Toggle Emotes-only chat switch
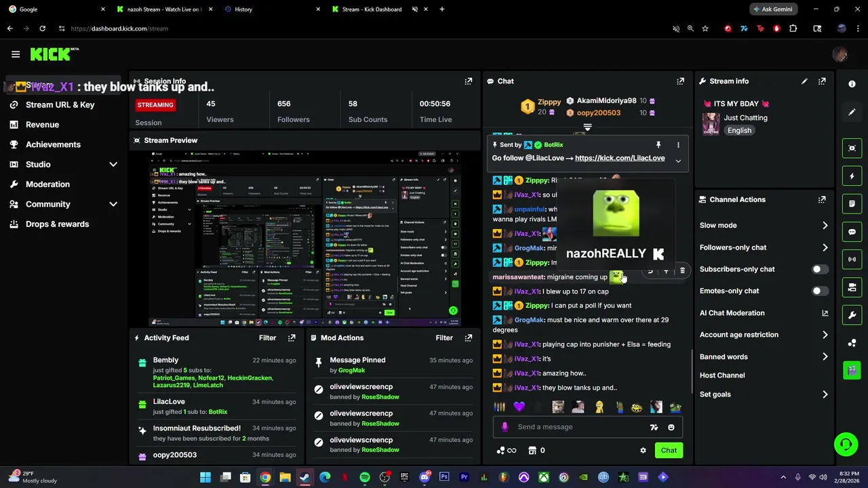The height and width of the screenshot is (488, 868). (820, 291)
